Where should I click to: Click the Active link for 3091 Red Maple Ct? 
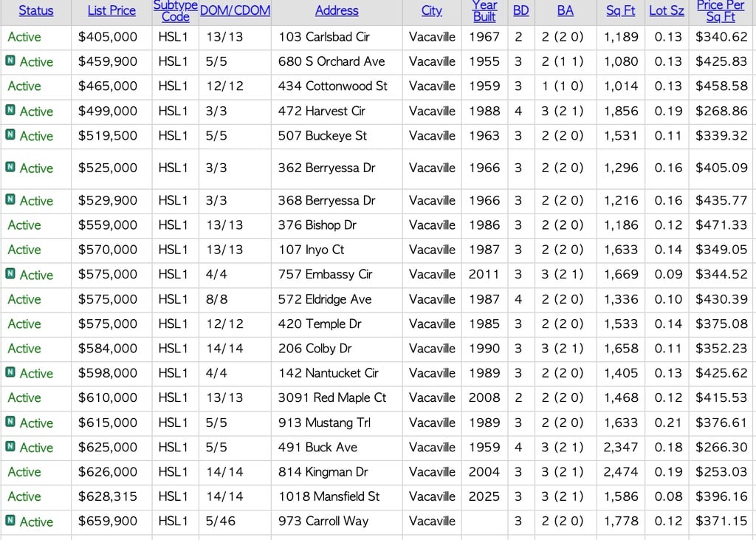(x=24, y=398)
